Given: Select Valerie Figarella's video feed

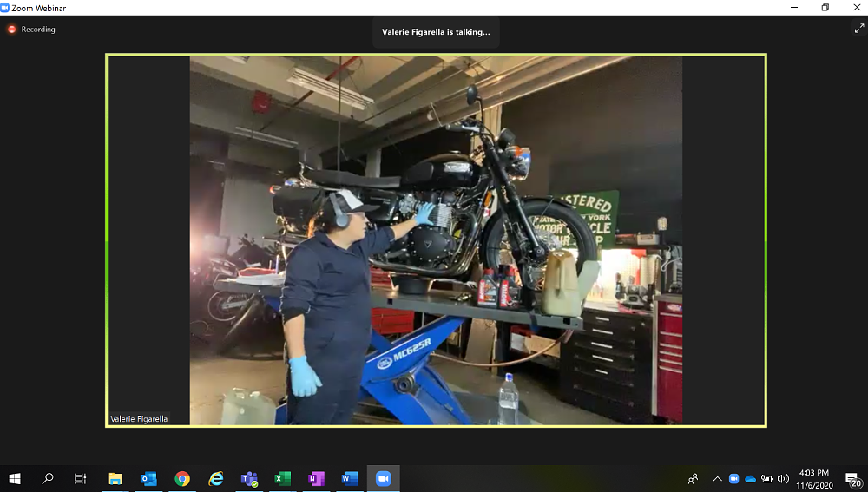Looking at the screenshot, I should click(x=436, y=240).
